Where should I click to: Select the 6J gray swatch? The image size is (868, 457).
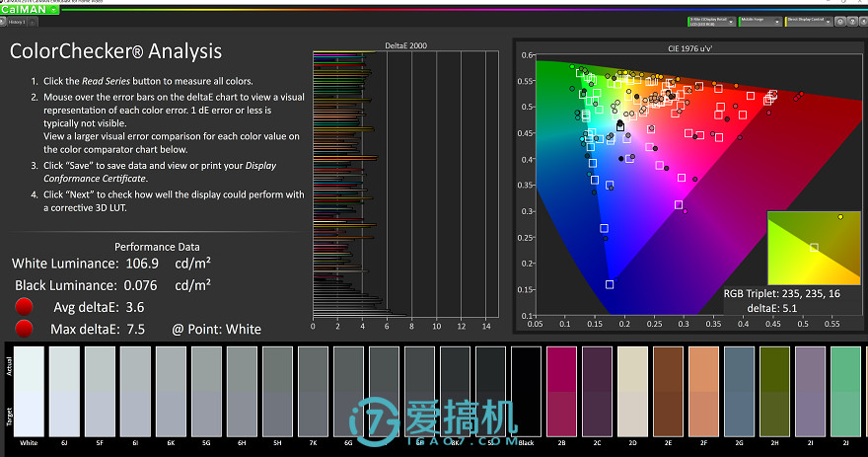(64, 392)
